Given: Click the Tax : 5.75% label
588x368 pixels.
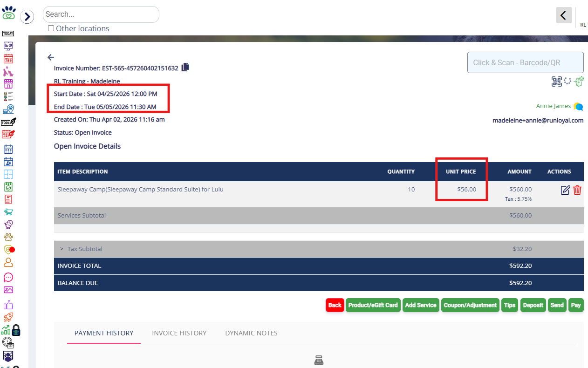Looking at the screenshot, I should pyautogui.click(x=518, y=199).
